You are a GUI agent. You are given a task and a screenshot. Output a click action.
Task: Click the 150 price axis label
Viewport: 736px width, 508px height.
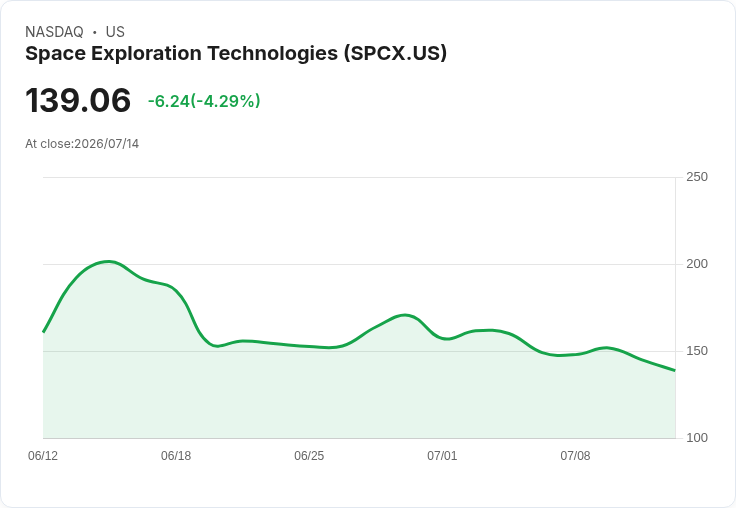(697, 351)
